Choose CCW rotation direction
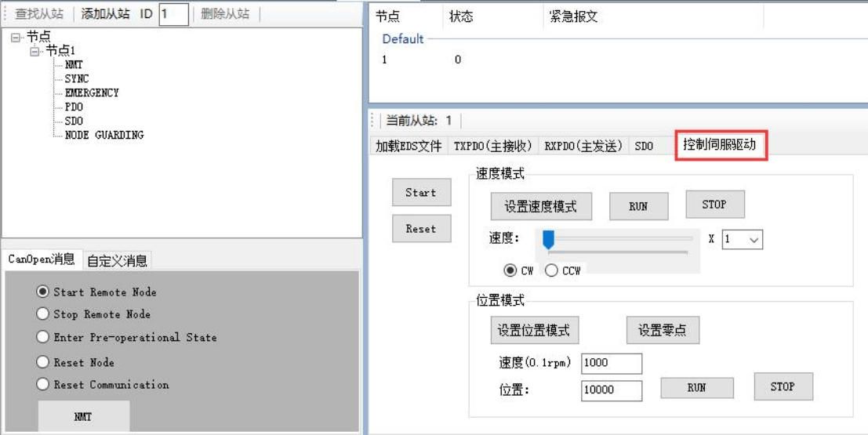 click(551, 270)
